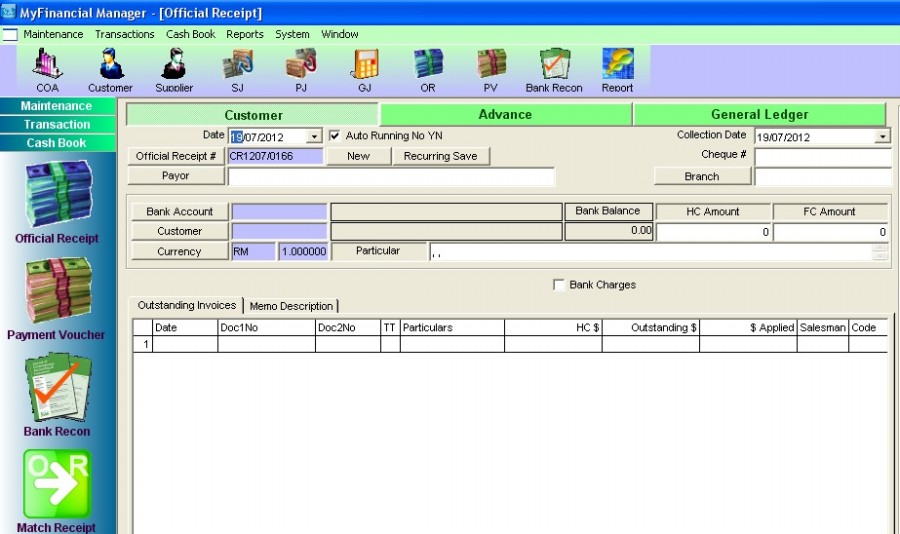
Task: Open the Collection Date dropdown arrow
Action: pyautogui.click(x=883, y=136)
